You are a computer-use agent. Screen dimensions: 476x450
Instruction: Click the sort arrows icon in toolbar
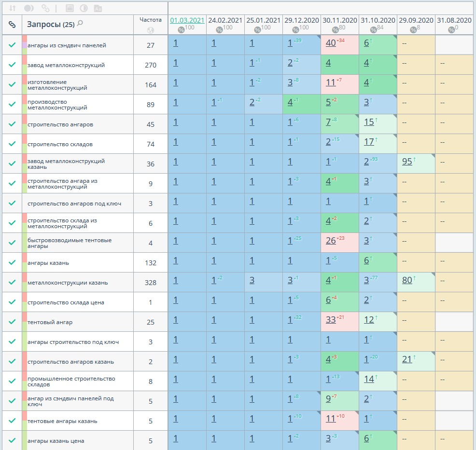(x=13, y=8)
